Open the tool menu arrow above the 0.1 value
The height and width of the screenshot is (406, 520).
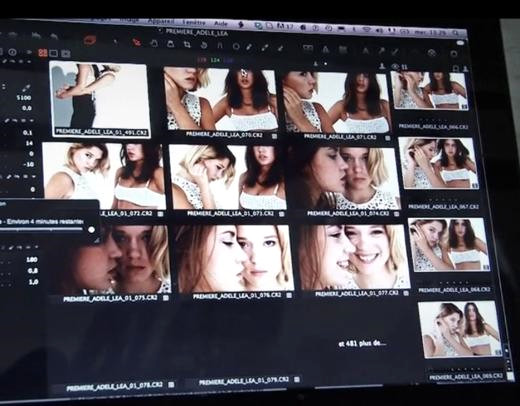pyautogui.click(x=32, y=121)
